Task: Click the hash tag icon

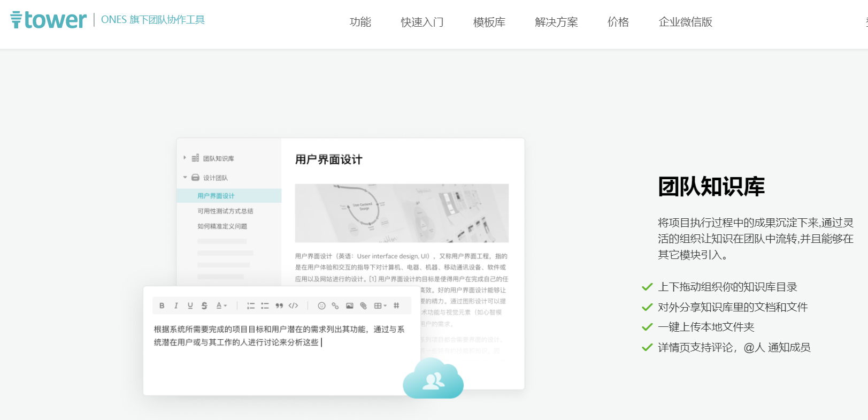Action: point(396,306)
